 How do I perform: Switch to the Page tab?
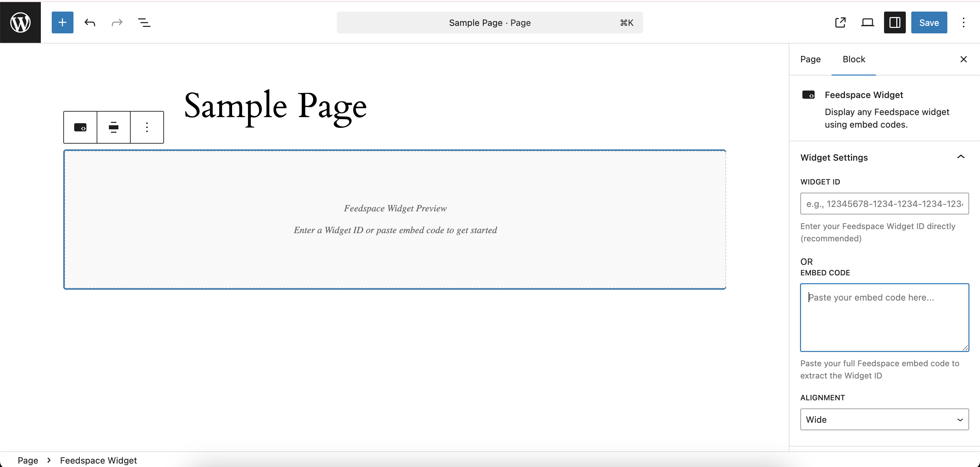810,59
